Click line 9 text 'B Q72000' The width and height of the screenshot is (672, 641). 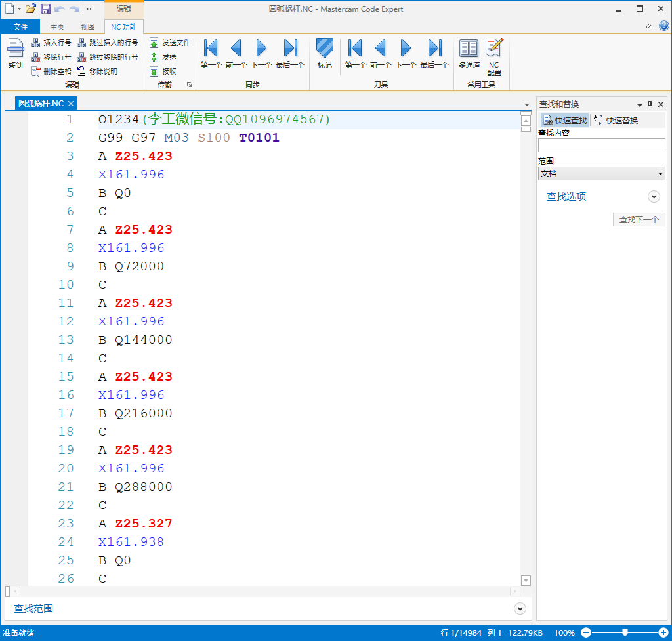point(131,266)
